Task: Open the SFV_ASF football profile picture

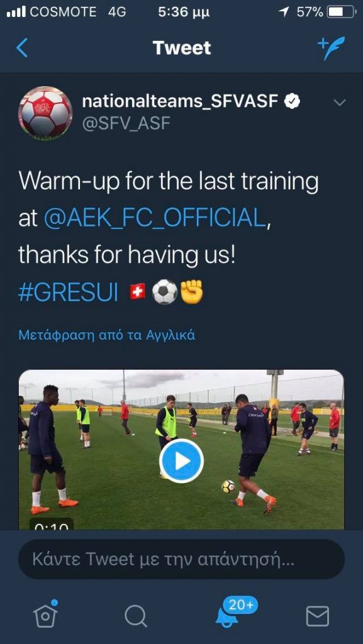Action: point(45,112)
